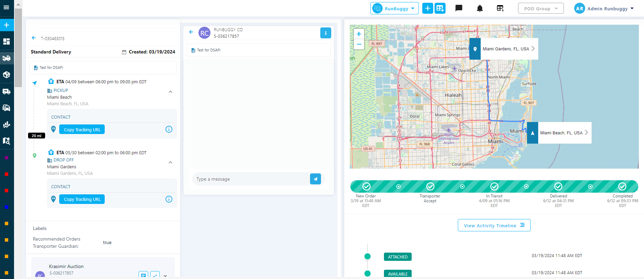The width and height of the screenshot is (644, 279).
Task: Copy Tracking URL for the pickup stop
Action: [82, 130]
